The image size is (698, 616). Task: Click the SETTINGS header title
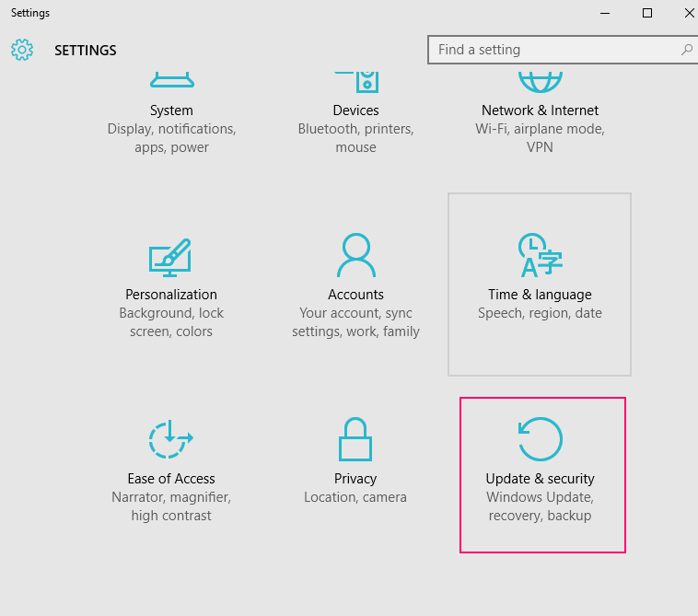coord(86,51)
